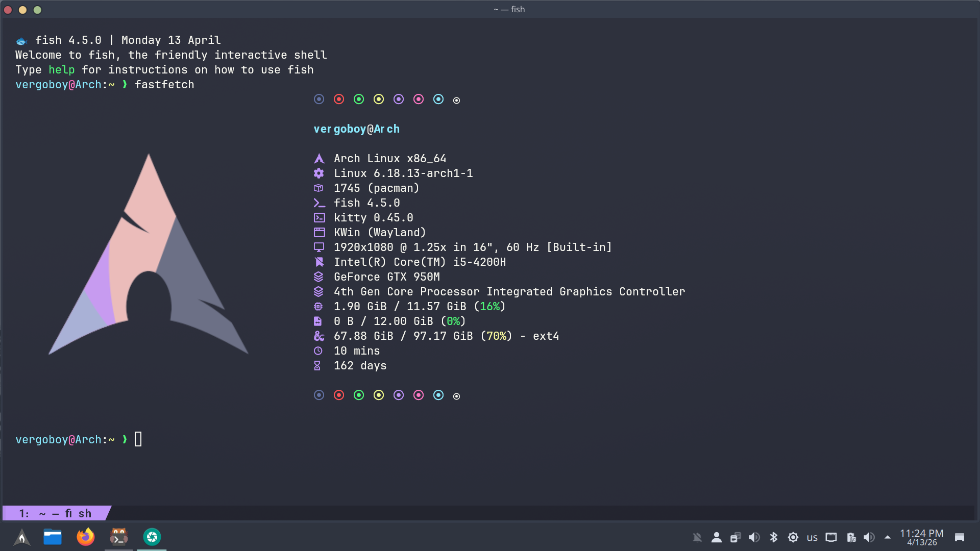The image size is (980, 551).
Task: Click the 'Linux 6.18.13-arch1-1' kernel text
Action: (x=403, y=173)
